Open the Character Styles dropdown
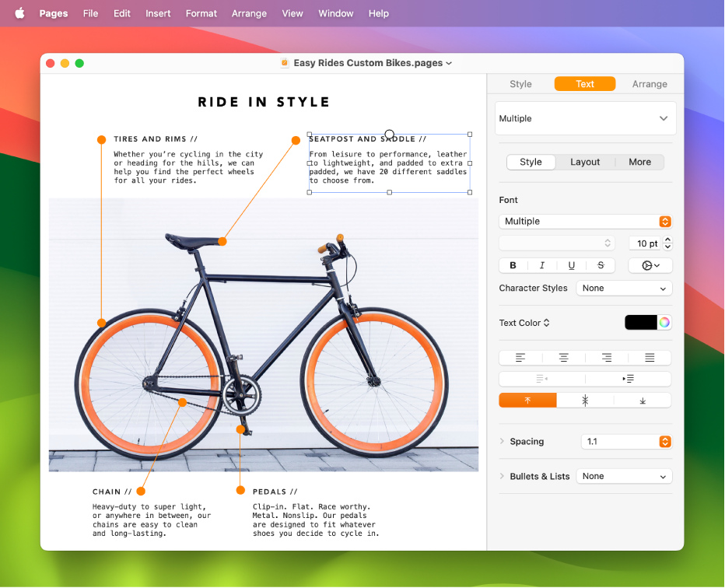The image size is (725, 588). coord(624,288)
